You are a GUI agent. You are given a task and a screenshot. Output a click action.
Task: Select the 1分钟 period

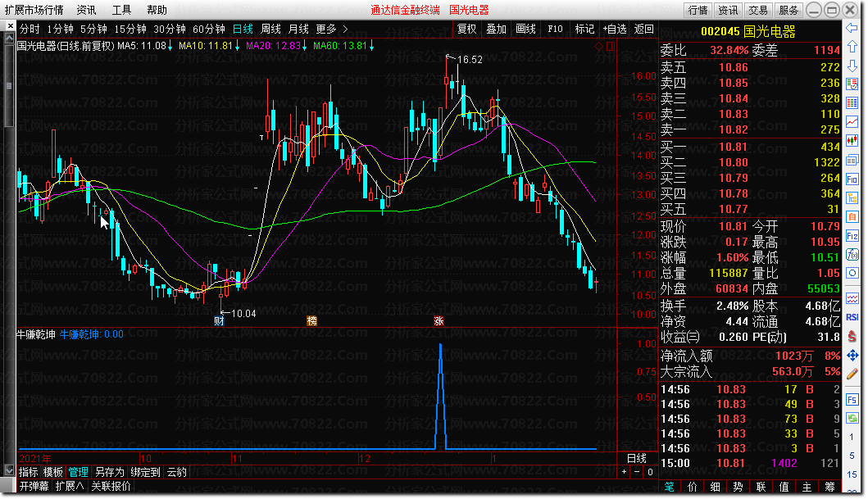click(60, 29)
